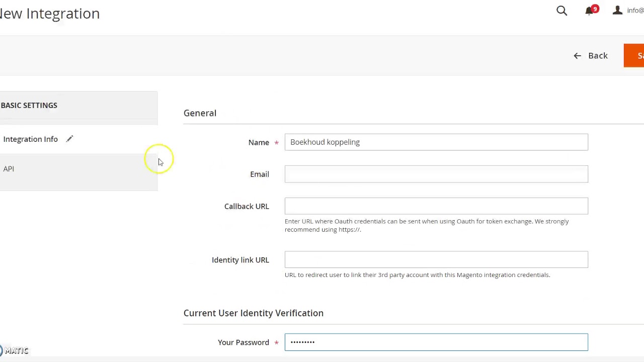The height and width of the screenshot is (362, 644).
Task: Open the notifications bell icon
Action: 589,11
